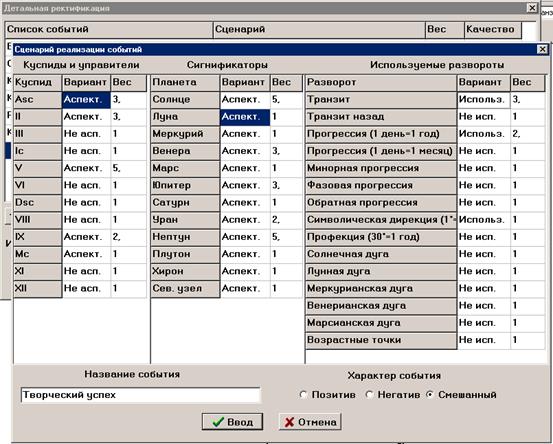Click the Разворот column header
This screenshot has width=553, height=444.
click(381, 83)
